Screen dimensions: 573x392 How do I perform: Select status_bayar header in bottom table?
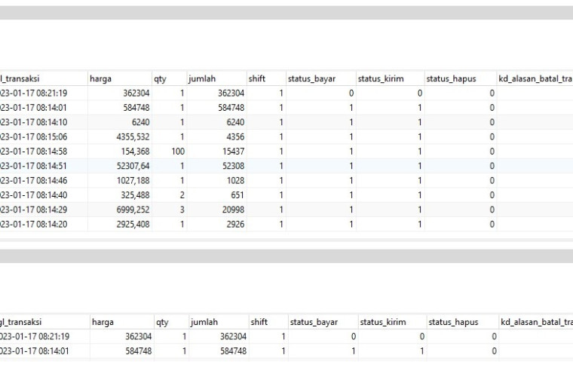click(x=323, y=322)
